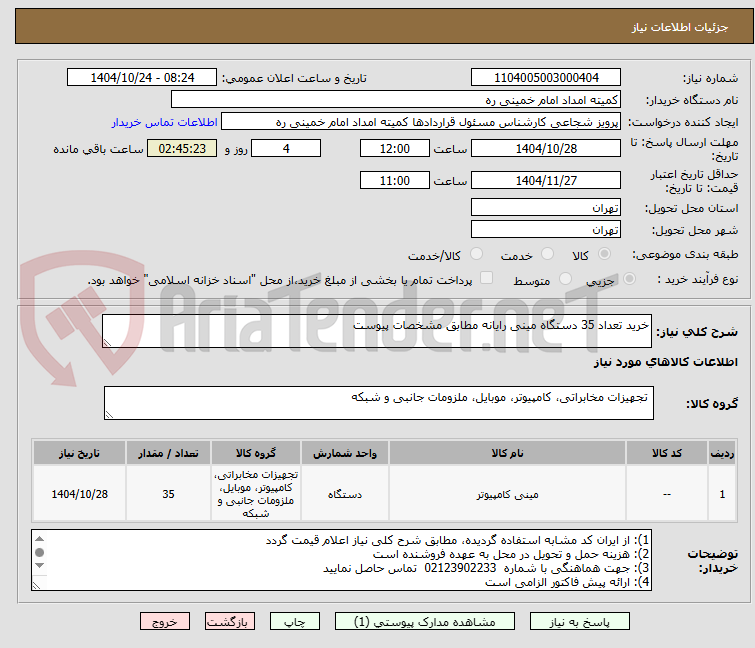Click the استان محل تحویل field تهران
The height and width of the screenshot is (648, 755).
[x=546, y=207]
